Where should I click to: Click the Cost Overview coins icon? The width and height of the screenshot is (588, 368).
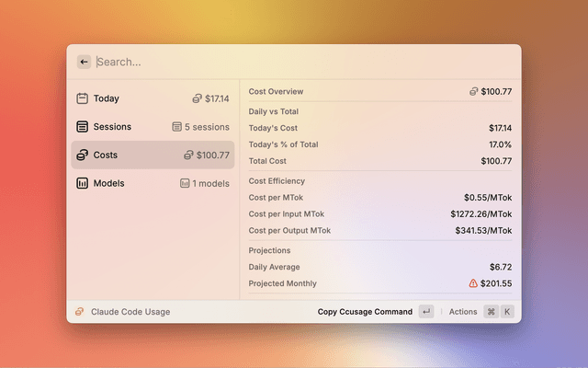[473, 92]
